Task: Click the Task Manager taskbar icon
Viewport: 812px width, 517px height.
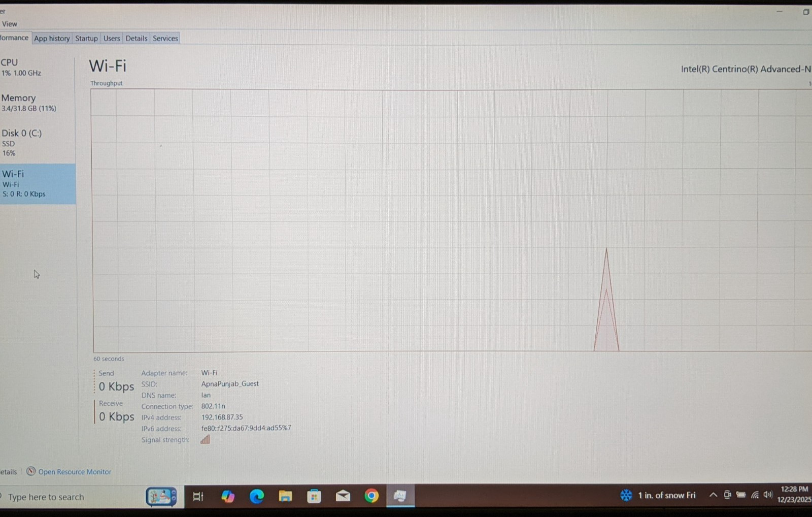Action: click(400, 496)
